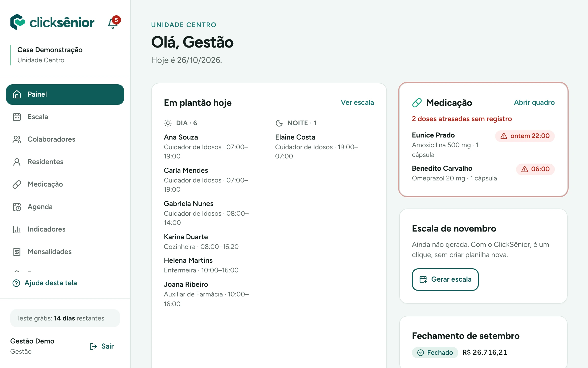Open Painel in the sidebar menu
Viewport: 588px width, 368px height.
click(x=65, y=95)
